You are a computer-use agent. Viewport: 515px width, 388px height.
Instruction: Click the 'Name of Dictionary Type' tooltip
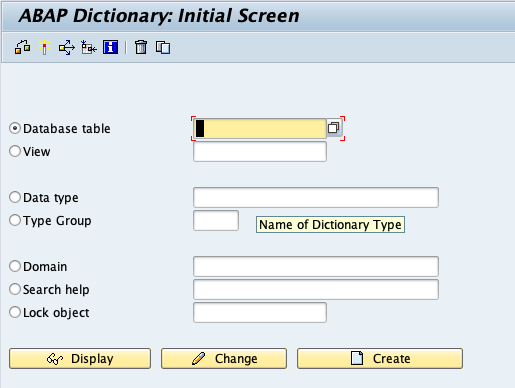coord(330,225)
